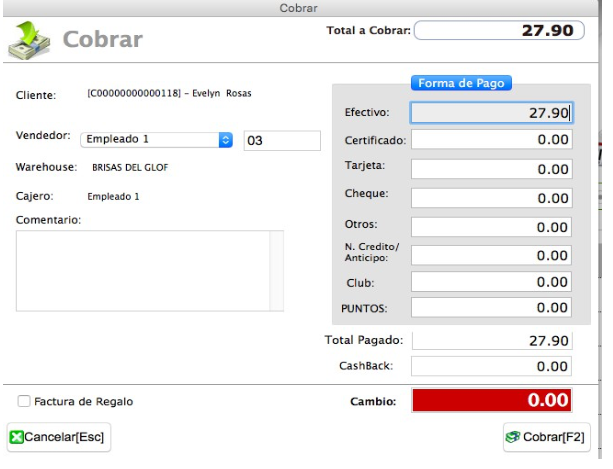This screenshot has height=469, width=613.
Task: Click the Certificado amount field
Action: coord(492,140)
